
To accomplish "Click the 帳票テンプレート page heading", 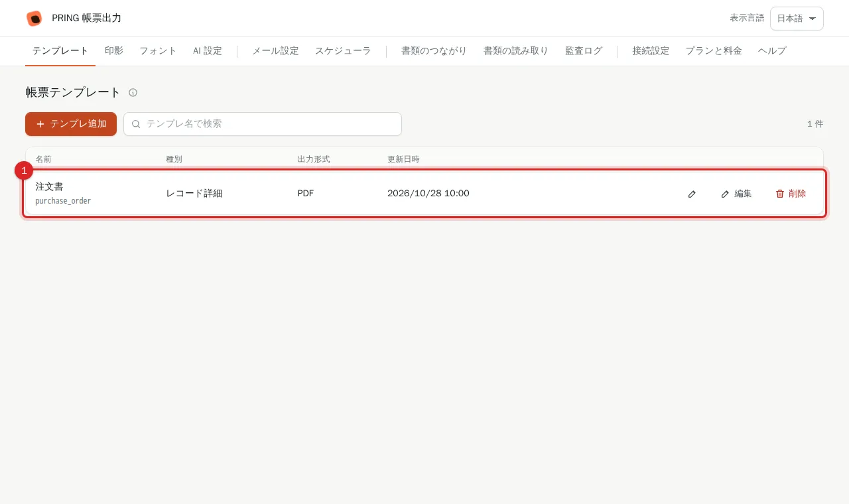I will 74,92.
